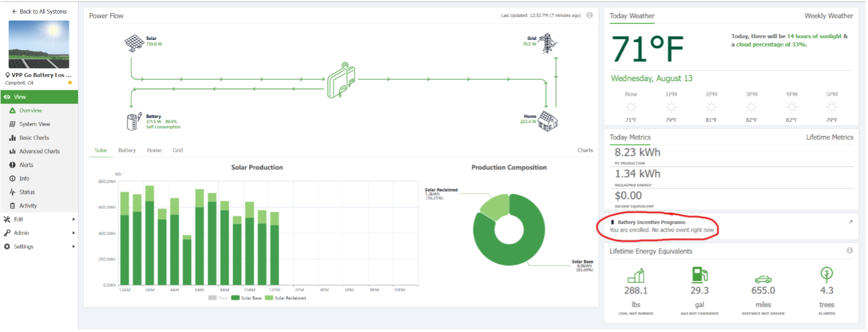Switch to Weekly Weather tab

pyautogui.click(x=829, y=16)
